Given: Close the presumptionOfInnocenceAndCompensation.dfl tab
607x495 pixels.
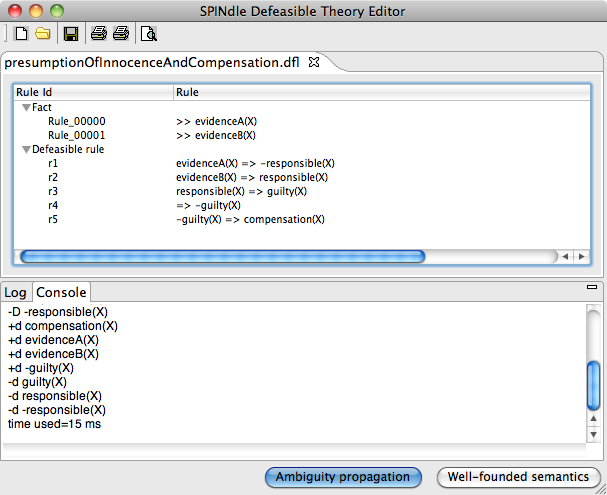Looking at the screenshot, I should (314, 62).
